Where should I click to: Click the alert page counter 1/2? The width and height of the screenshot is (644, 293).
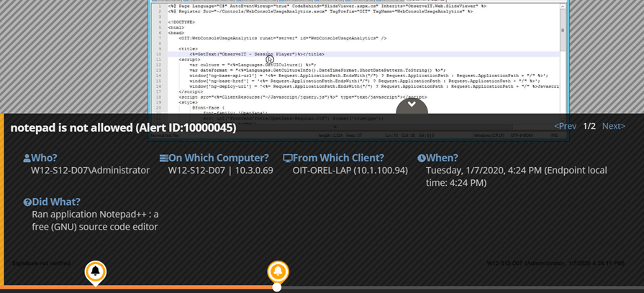click(589, 126)
